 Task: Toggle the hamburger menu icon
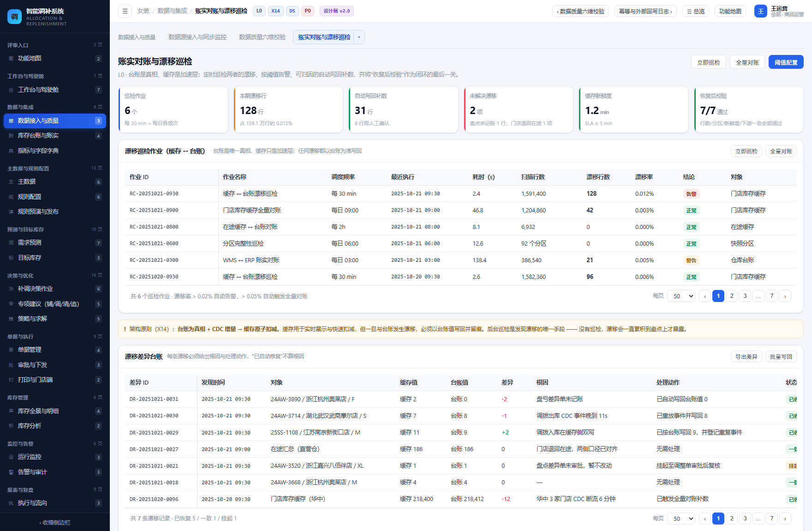point(125,11)
